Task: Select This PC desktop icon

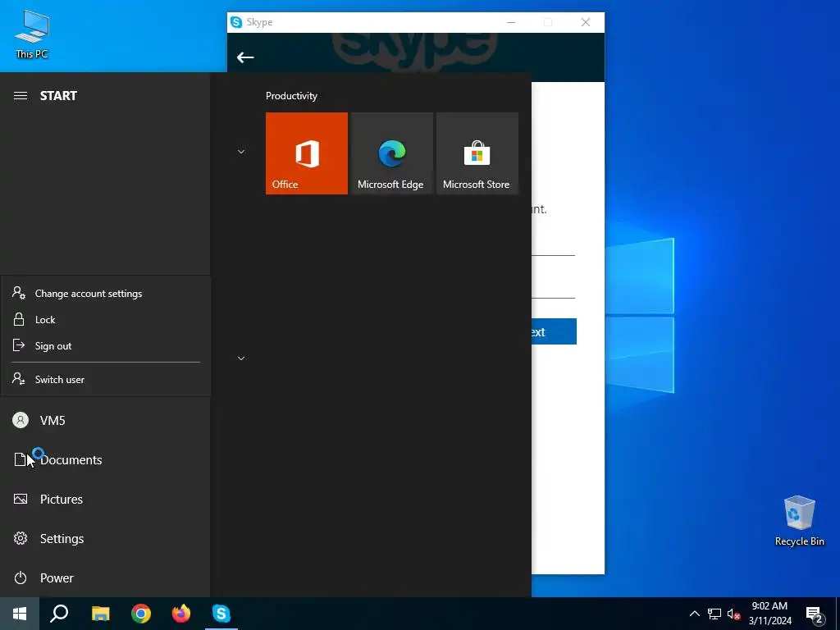Action: 32,34
